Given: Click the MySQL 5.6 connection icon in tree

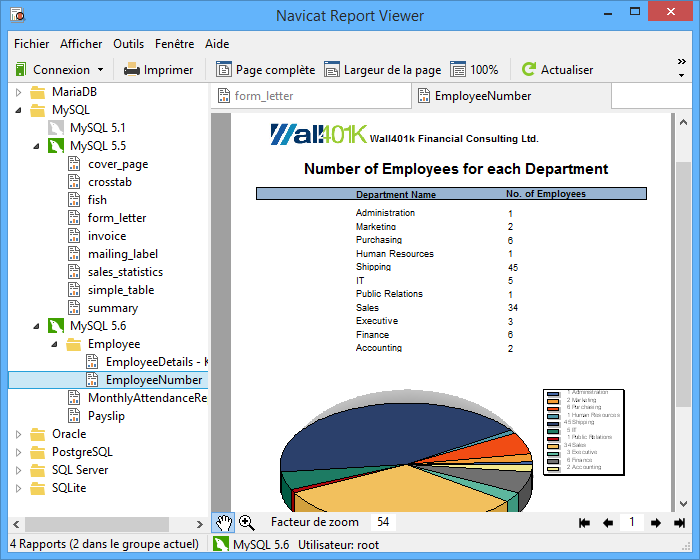Looking at the screenshot, I should coord(56,326).
